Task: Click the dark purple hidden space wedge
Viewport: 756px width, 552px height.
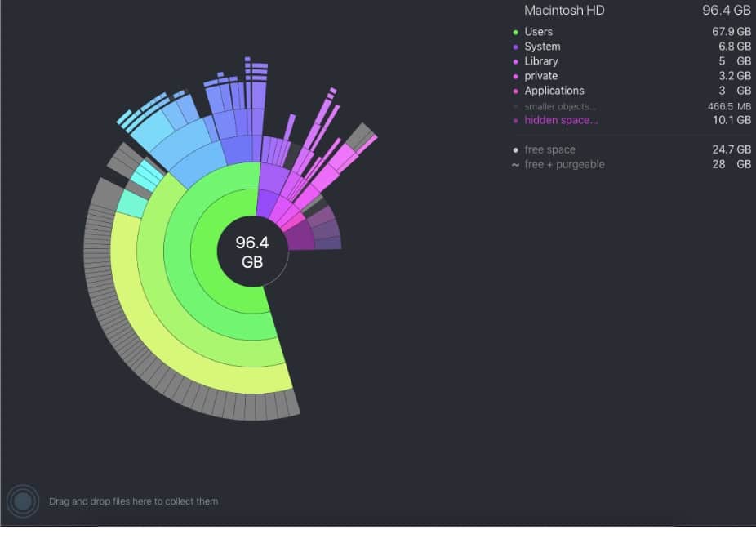Action: pyautogui.click(x=300, y=238)
